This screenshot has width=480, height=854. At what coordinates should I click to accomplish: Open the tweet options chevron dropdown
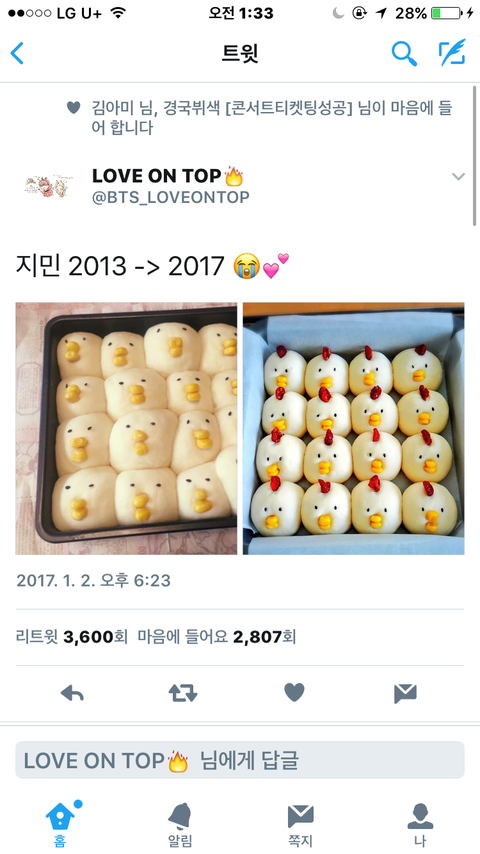[x=459, y=176]
